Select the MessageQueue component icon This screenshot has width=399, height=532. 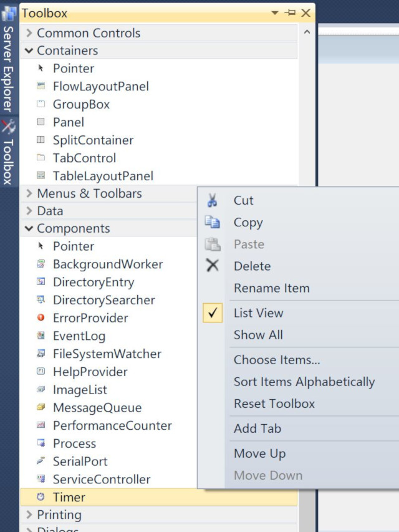(41, 407)
